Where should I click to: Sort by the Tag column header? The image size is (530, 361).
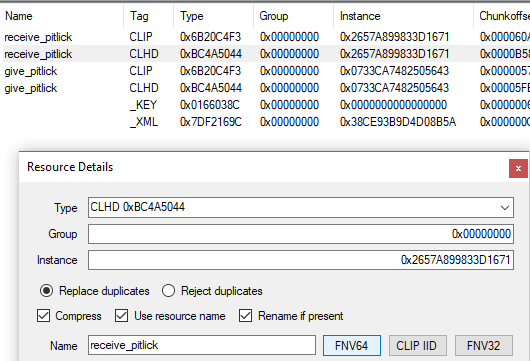149,16
